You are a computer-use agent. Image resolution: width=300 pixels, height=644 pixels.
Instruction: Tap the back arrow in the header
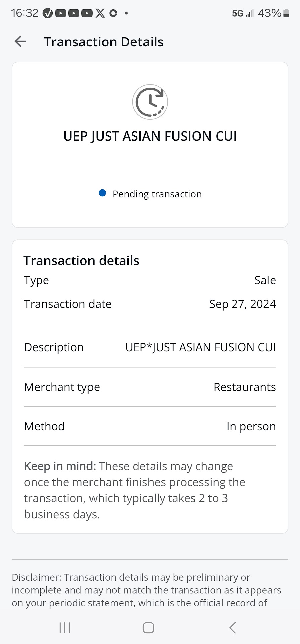click(20, 42)
